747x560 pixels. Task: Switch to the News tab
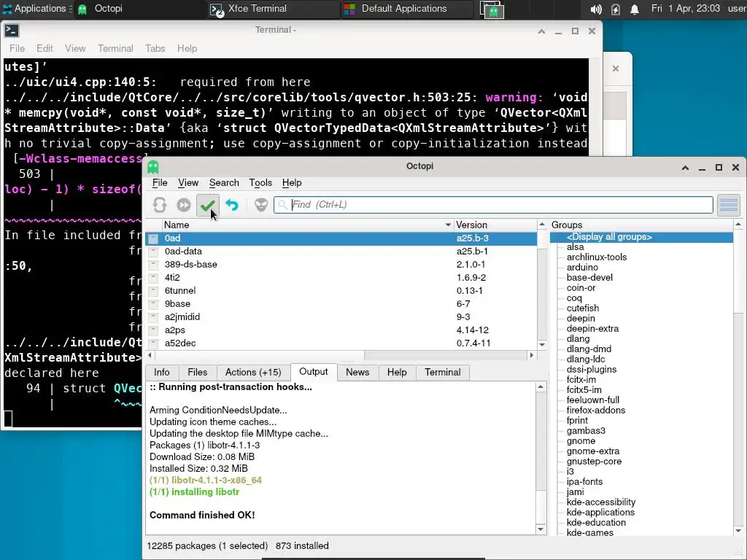pyautogui.click(x=357, y=373)
